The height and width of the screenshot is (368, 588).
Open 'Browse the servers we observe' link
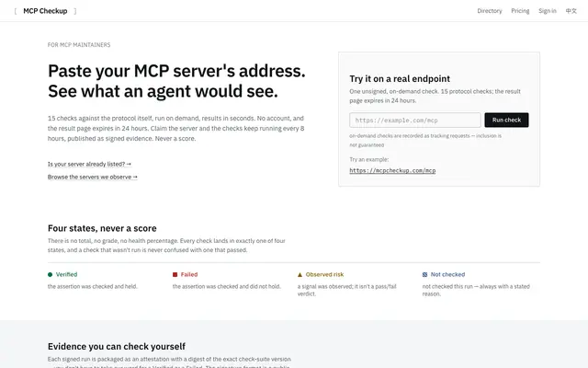tap(93, 177)
